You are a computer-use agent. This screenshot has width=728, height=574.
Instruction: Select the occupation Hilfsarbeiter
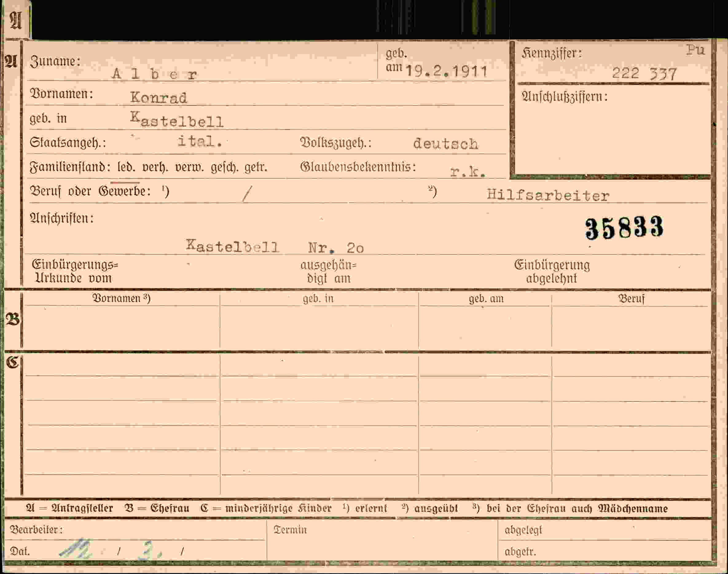point(548,195)
